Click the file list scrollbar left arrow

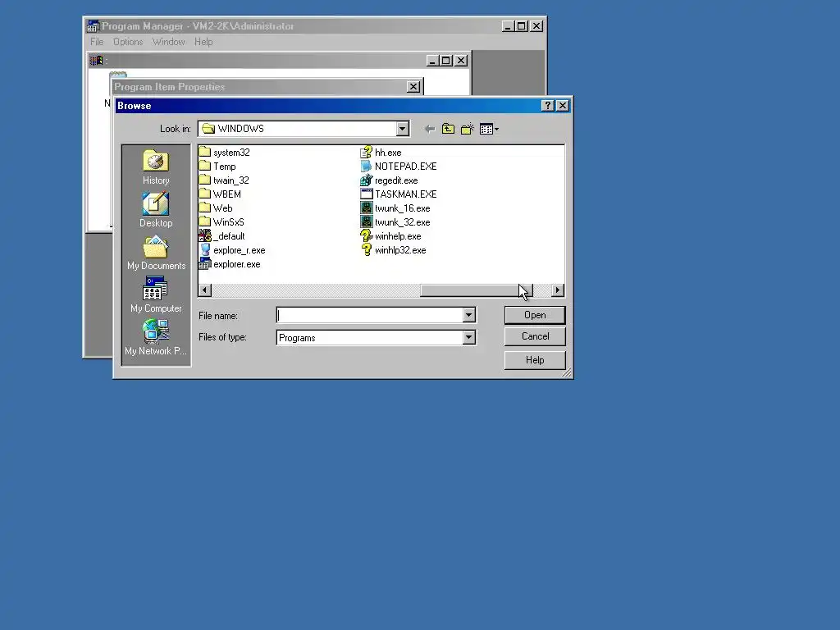click(x=204, y=290)
